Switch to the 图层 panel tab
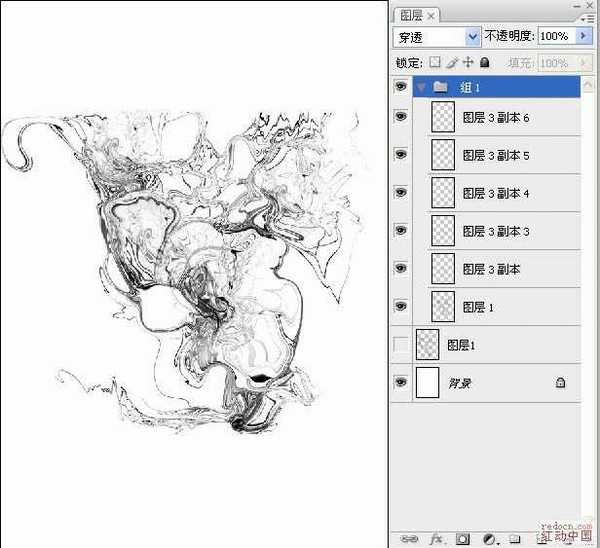This screenshot has width=600, height=548. coord(411,15)
